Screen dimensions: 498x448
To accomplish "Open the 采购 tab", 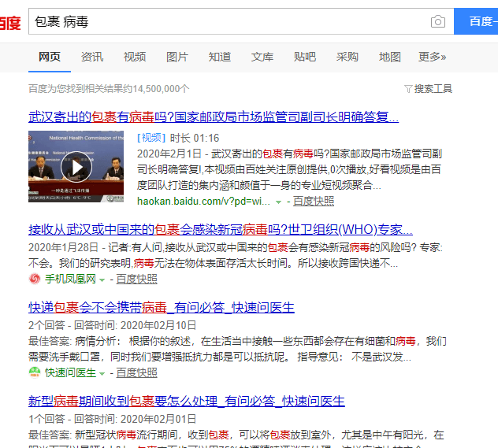I will (x=347, y=57).
